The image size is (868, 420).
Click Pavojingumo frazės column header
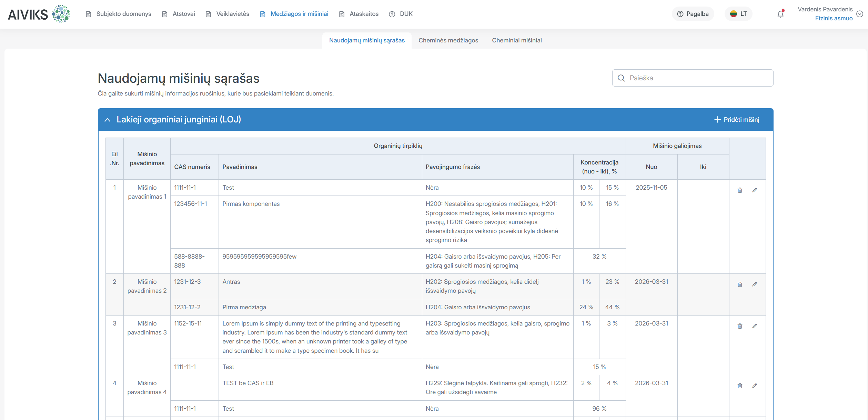(497, 167)
